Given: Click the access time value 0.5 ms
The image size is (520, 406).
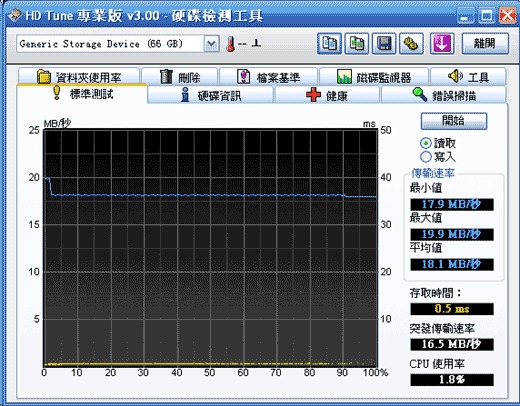Looking at the screenshot, I should pyautogui.click(x=452, y=309).
